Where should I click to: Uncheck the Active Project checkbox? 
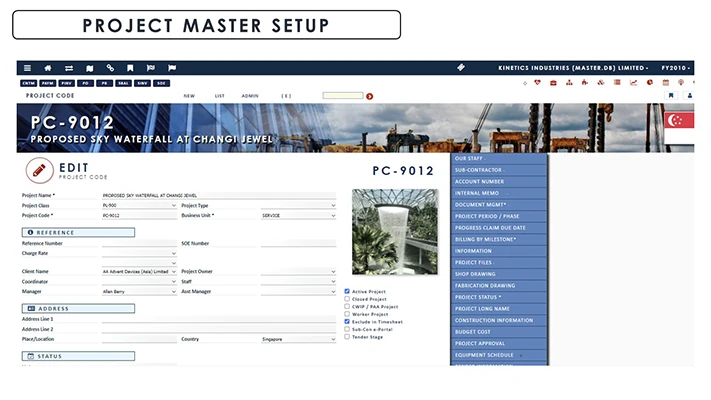pyautogui.click(x=347, y=291)
